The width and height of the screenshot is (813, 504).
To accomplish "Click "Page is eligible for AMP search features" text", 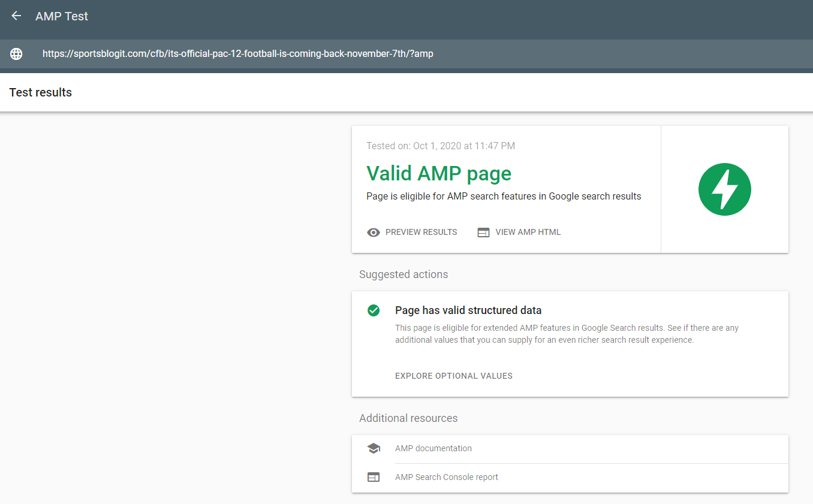I will (x=504, y=196).
